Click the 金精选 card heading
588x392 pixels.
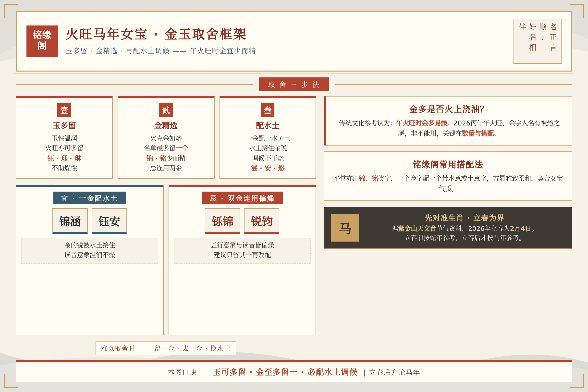click(x=166, y=125)
